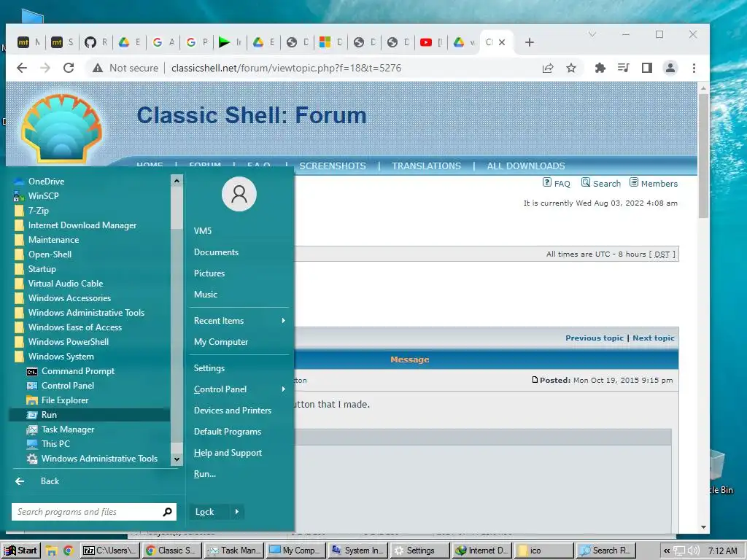747x560 pixels.
Task: Click the browser page scrollbar thumb
Action: coord(704,156)
